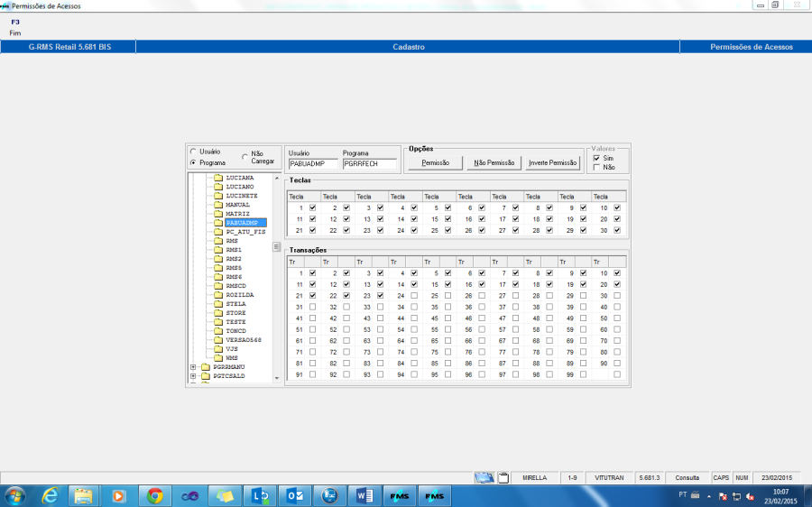Open Windows Explorer folder icon in taskbar

[84, 495]
